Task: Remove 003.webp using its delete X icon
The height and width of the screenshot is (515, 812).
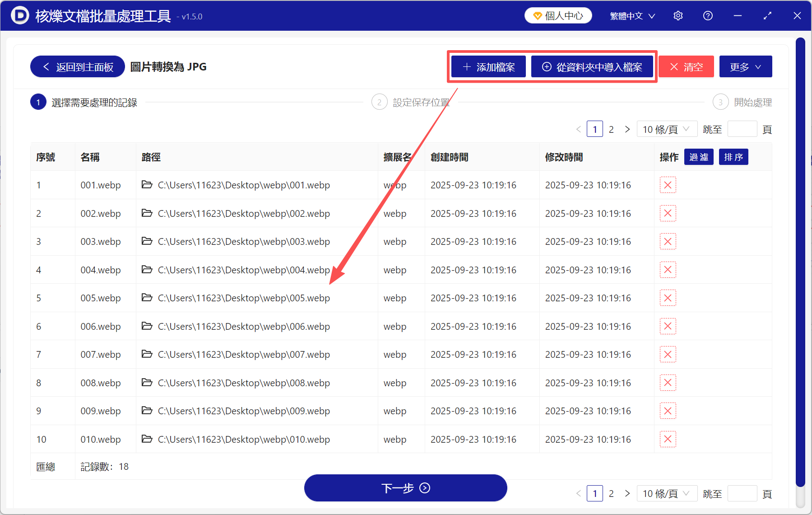Action: pos(668,241)
